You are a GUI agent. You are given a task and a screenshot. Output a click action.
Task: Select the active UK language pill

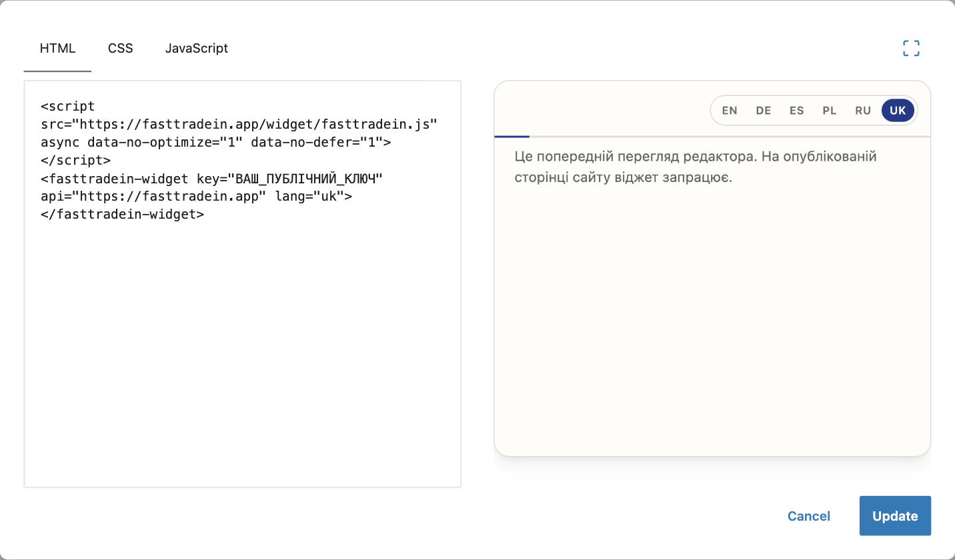pyautogui.click(x=898, y=111)
